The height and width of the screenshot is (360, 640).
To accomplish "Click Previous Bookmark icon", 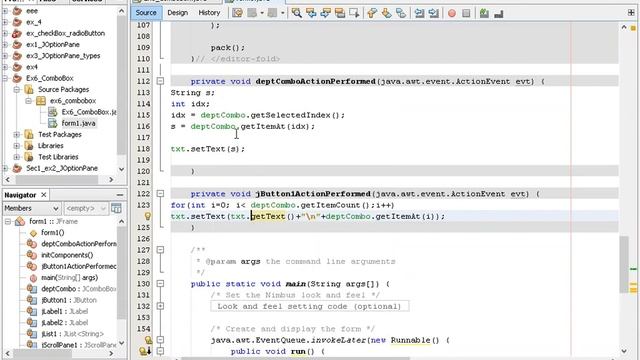I will [372, 13].
